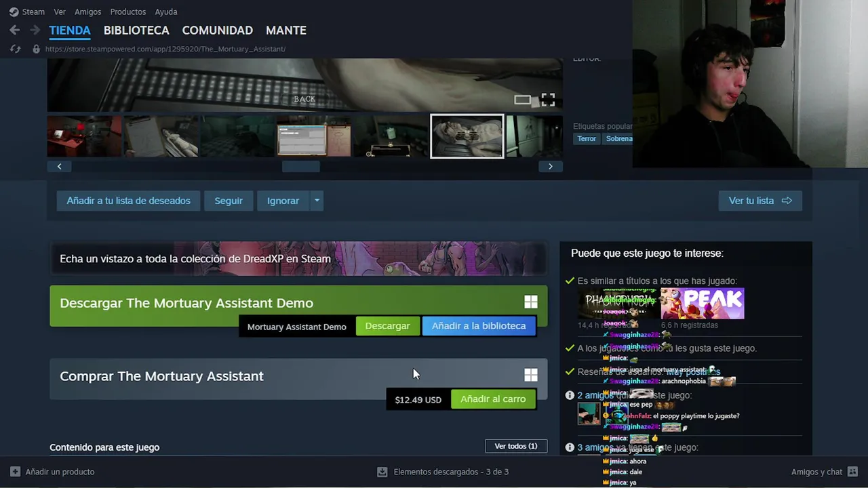
Task: Click the $12.49 USD price
Action: (418, 400)
